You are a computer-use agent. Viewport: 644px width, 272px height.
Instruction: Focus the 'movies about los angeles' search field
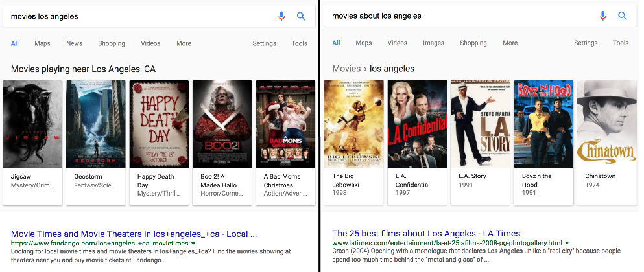pos(480,16)
